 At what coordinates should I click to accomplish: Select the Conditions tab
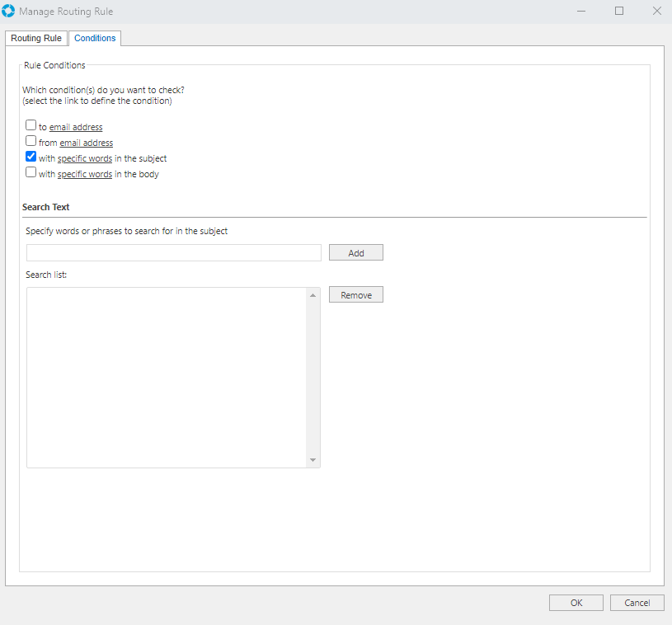coord(95,38)
